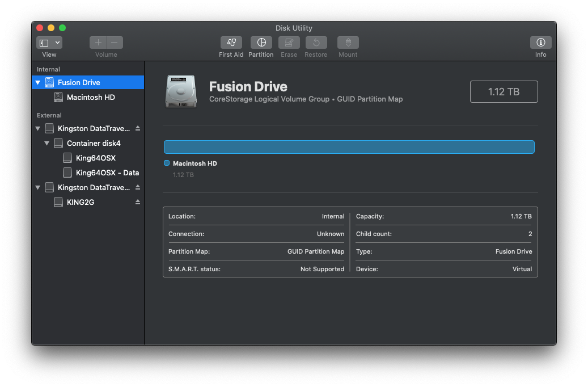
Task: Select Macintosh HD volume in sidebar
Action: click(88, 97)
